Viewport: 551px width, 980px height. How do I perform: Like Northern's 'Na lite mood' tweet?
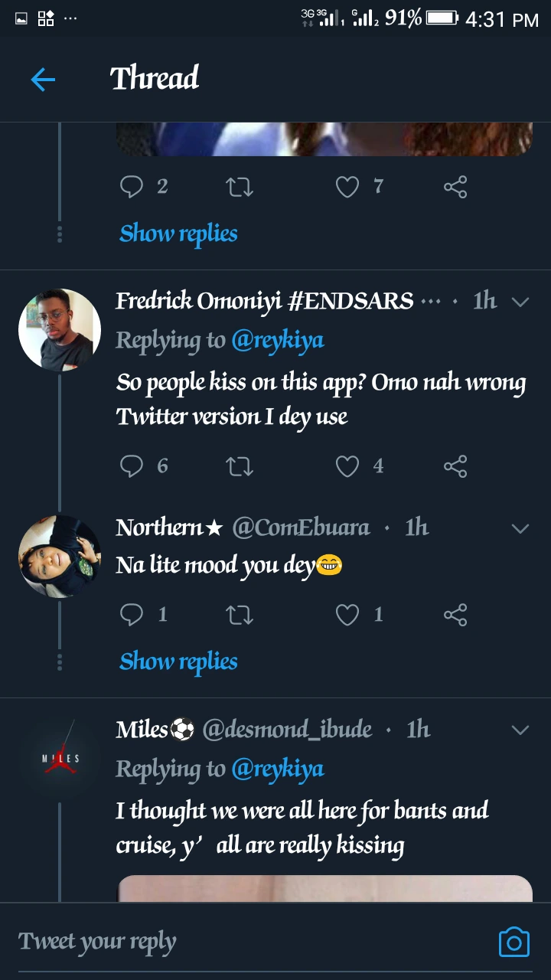pos(348,614)
